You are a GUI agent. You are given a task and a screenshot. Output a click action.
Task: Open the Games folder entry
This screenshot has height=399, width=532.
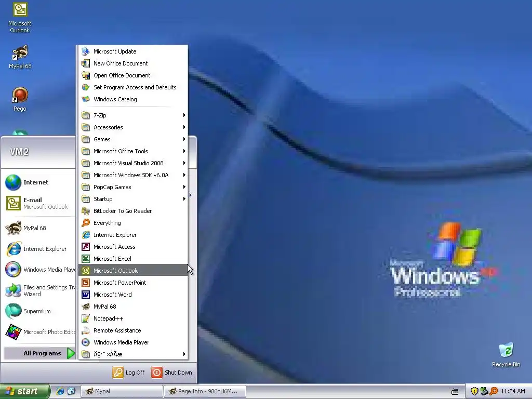[x=133, y=139]
